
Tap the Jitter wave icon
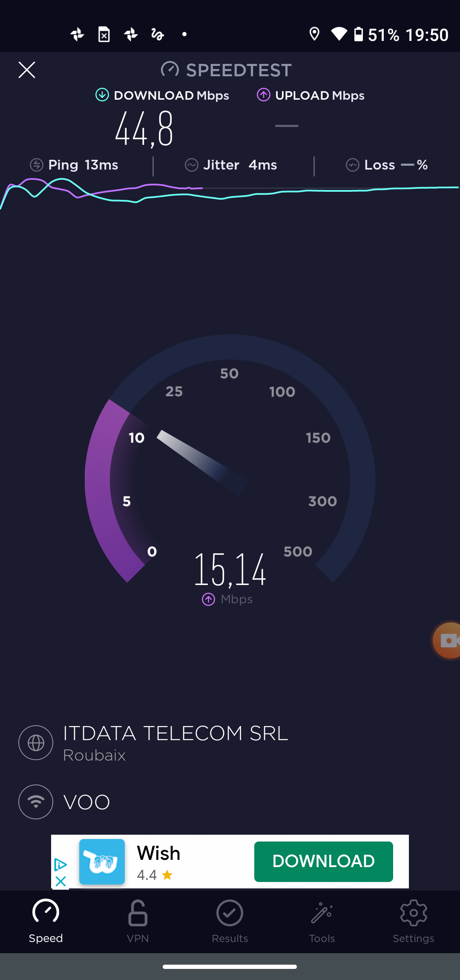coord(192,165)
